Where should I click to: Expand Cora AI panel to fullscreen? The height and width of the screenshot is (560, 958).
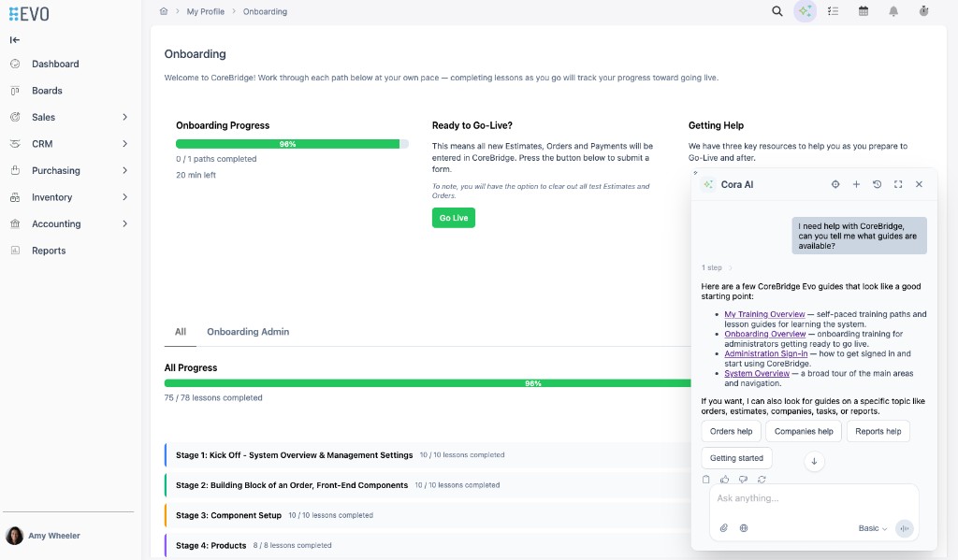(897, 184)
